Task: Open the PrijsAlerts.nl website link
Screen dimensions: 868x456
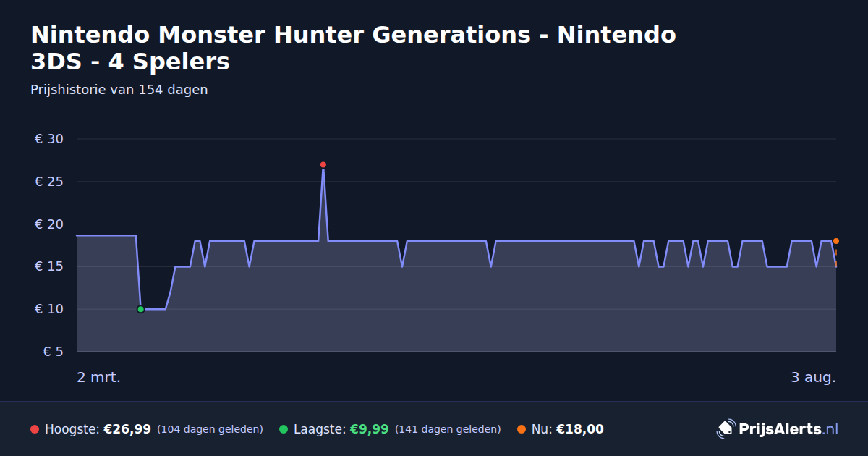Action: [x=778, y=429]
